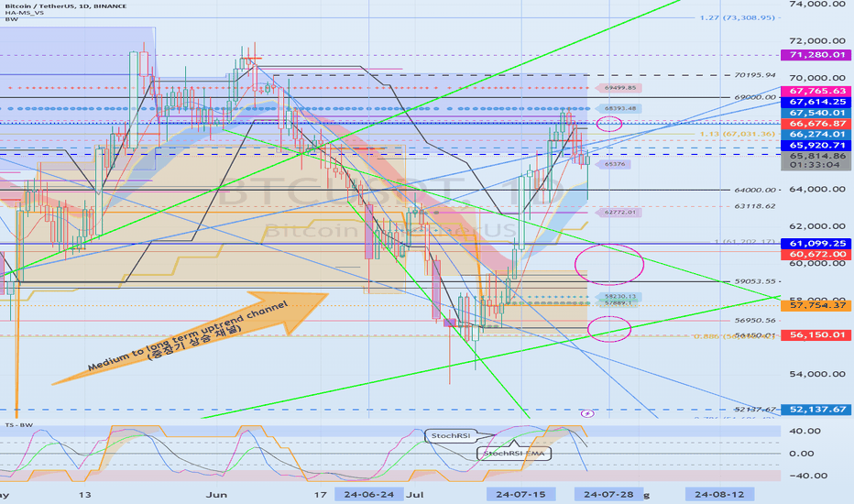Click the Jun label on time axis
Image resolution: width=854 pixels, height=504 pixels.
(217, 495)
